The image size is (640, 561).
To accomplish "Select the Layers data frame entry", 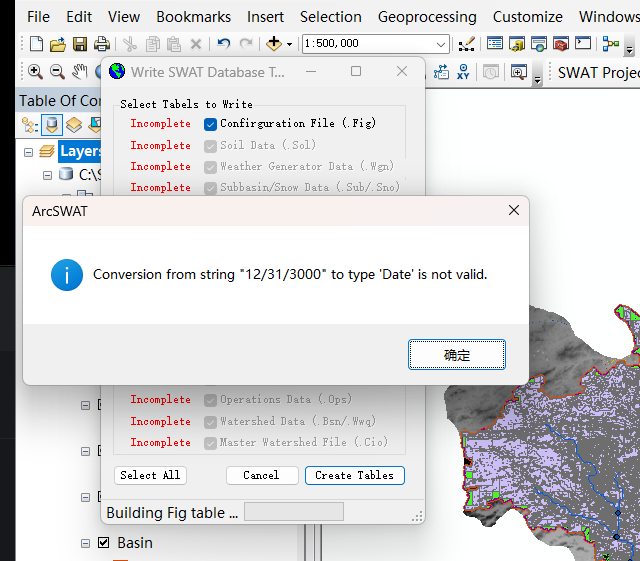I will (80, 151).
